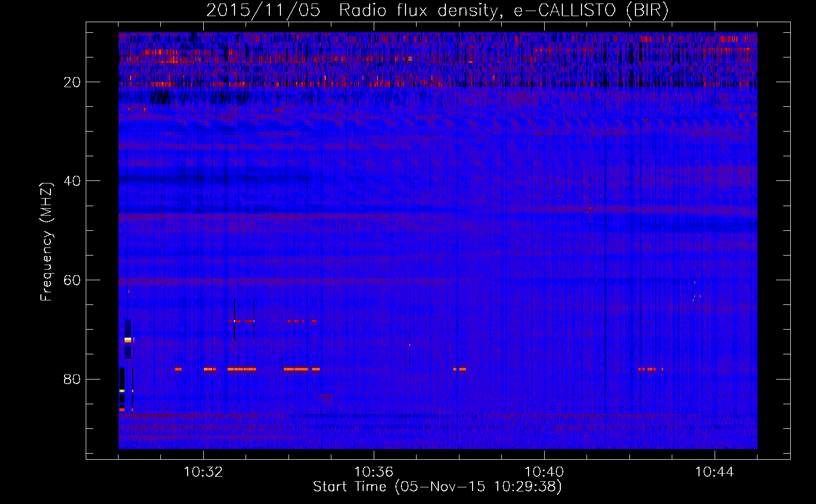
Task: Click the 10:44 time tick label
Action: click(715, 472)
